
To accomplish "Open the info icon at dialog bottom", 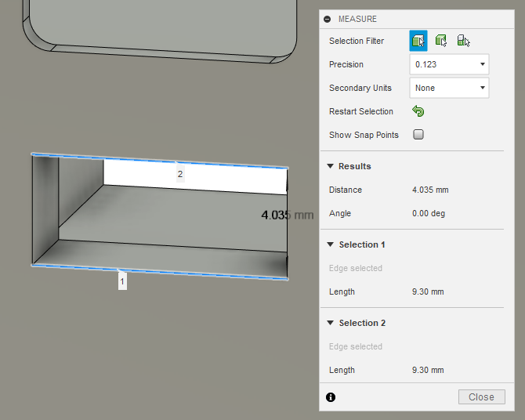I will pyautogui.click(x=331, y=397).
